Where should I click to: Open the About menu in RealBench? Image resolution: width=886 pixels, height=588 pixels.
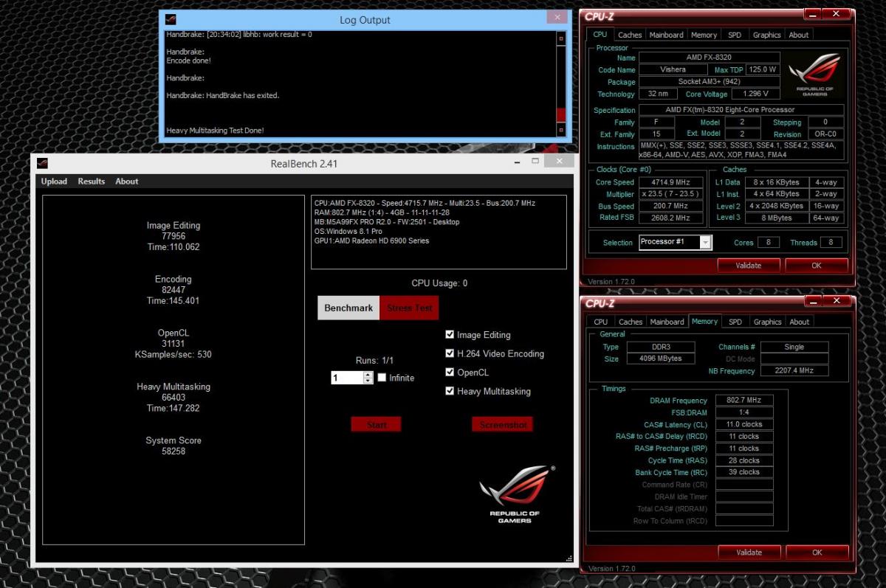pos(127,181)
